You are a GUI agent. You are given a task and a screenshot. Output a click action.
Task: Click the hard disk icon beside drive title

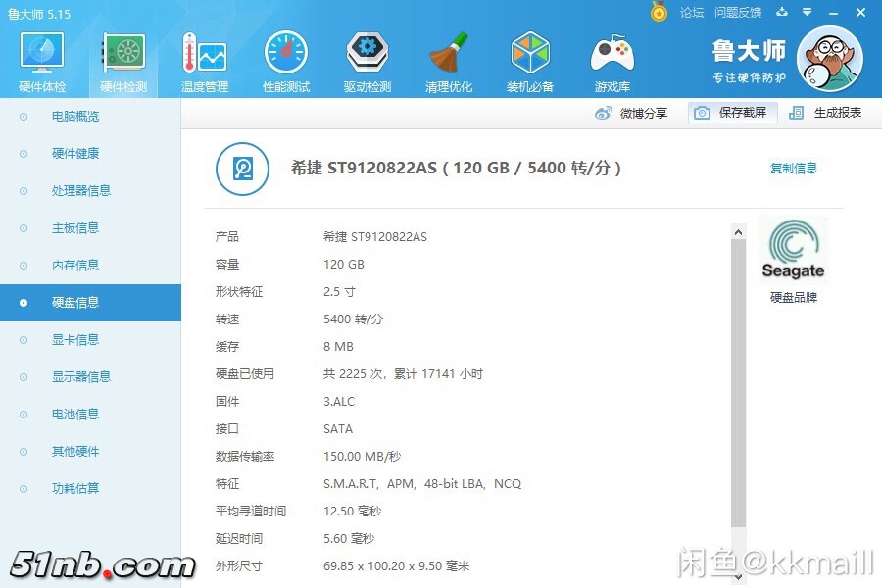pyautogui.click(x=242, y=169)
